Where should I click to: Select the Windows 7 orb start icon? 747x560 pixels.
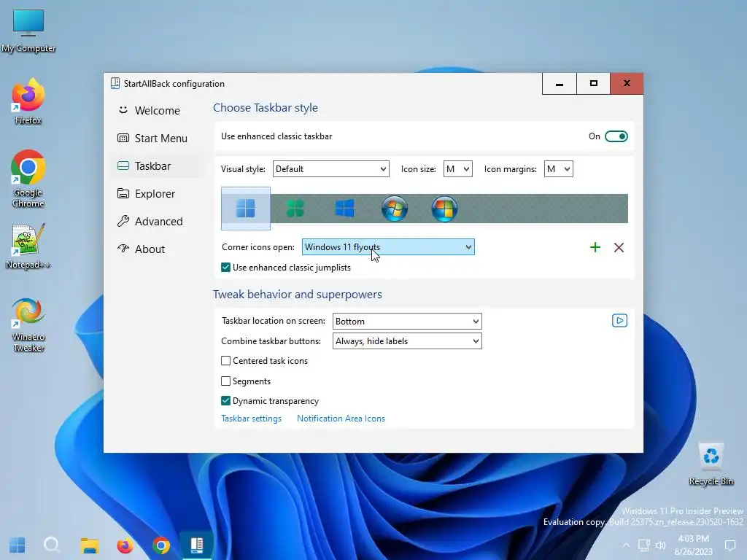point(395,208)
